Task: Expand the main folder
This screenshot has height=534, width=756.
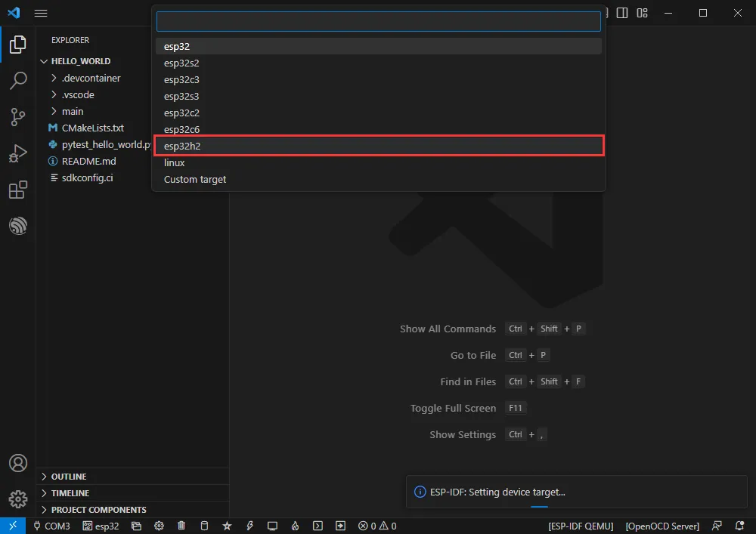Action: point(73,111)
